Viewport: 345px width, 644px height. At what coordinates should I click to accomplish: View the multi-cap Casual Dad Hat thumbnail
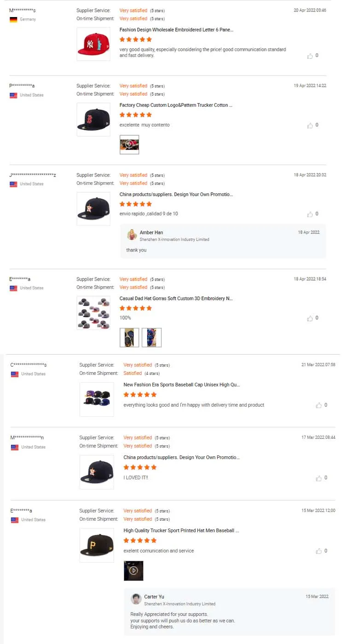click(93, 313)
